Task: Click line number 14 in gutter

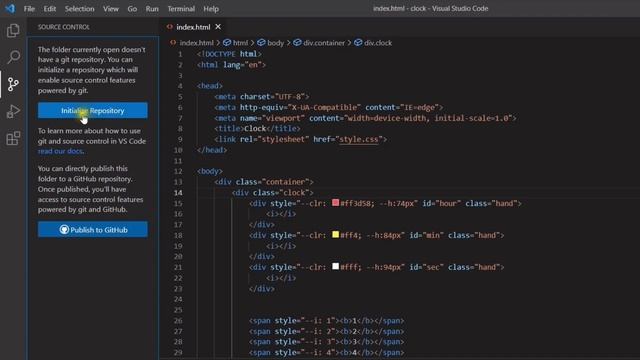Action: (x=178, y=193)
